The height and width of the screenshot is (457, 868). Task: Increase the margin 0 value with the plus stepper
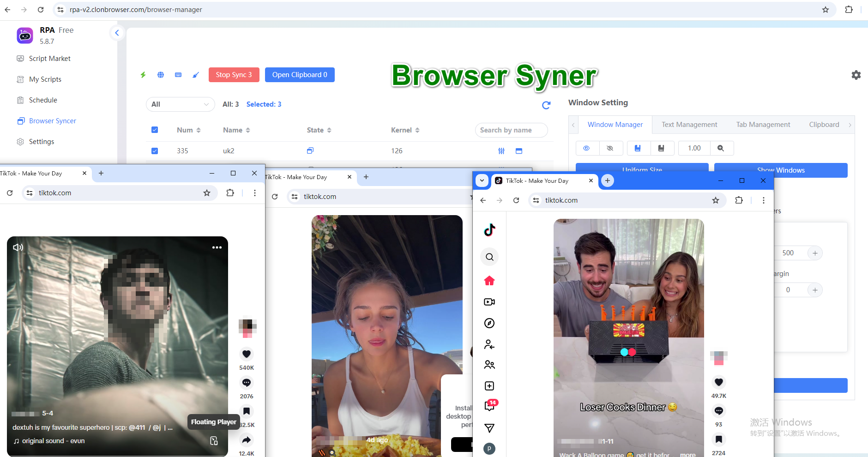[x=815, y=290]
